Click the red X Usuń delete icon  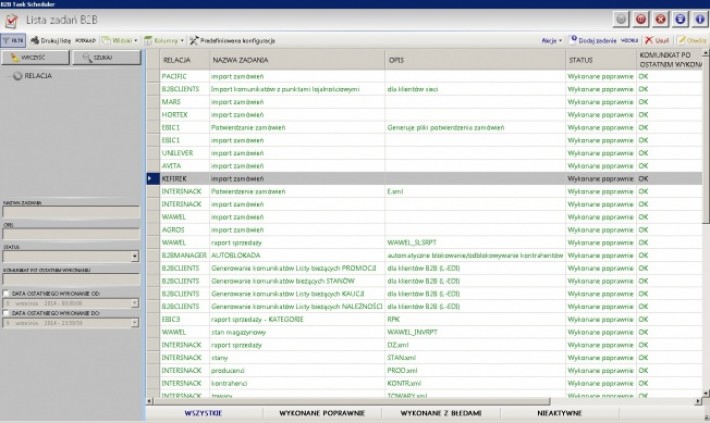(649, 40)
